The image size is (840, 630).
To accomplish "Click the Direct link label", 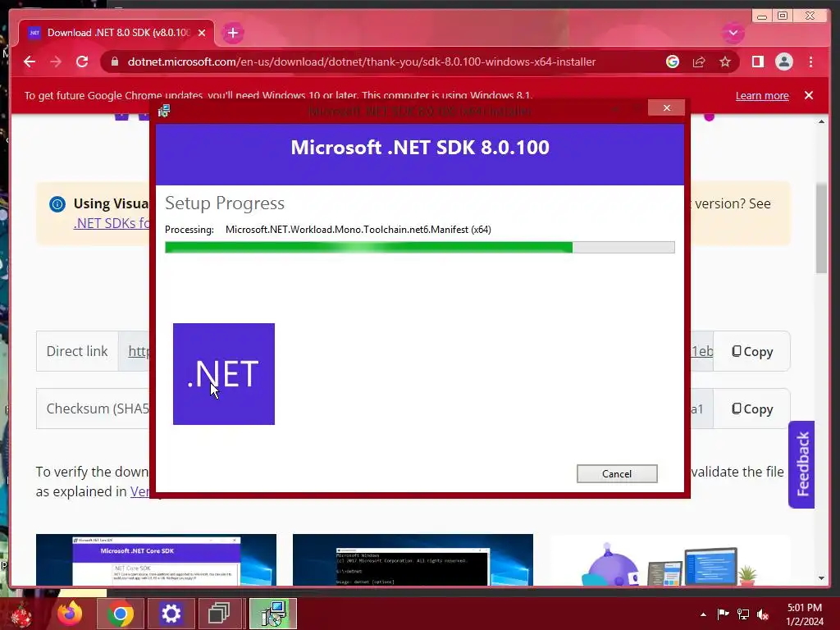I will pos(77,351).
